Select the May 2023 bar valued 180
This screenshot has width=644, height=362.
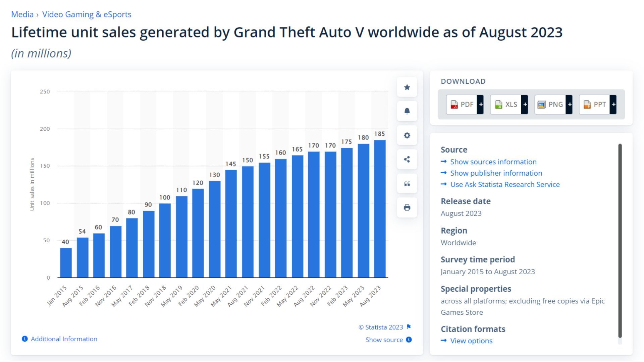coord(364,211)
